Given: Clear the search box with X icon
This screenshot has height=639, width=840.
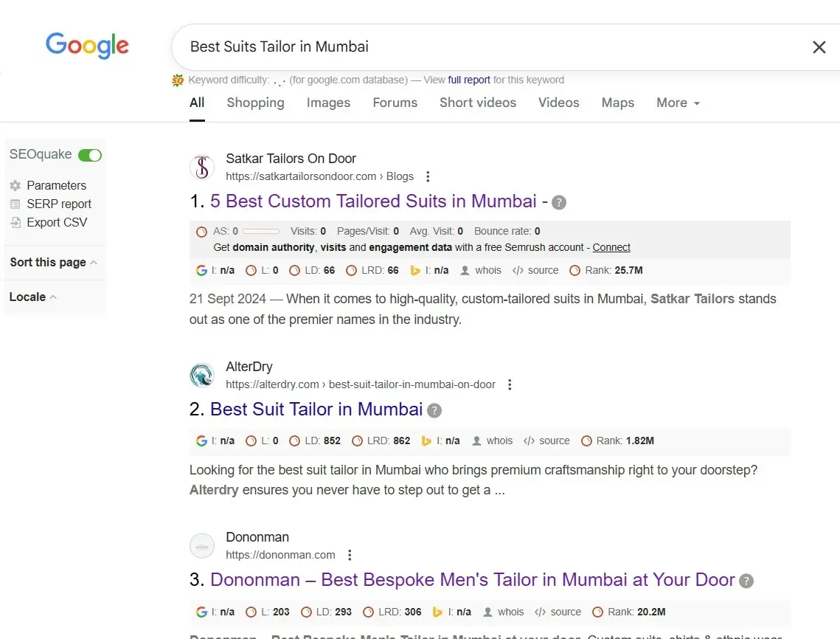Looking at the screenshot, I should 819,47.
